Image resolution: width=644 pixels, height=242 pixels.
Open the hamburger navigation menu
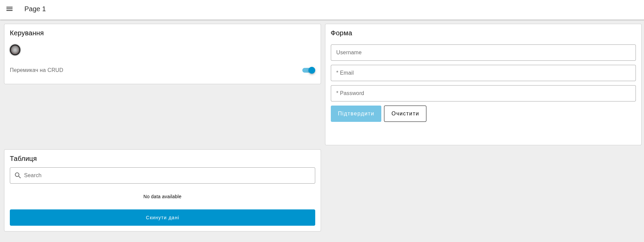tap(9, 9)
